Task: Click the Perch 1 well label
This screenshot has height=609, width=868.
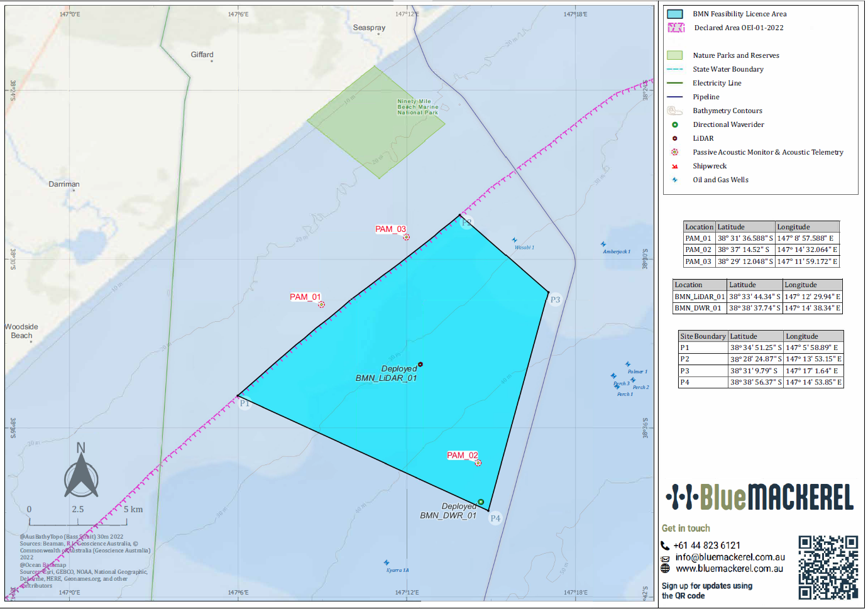Action: (625, 394)
